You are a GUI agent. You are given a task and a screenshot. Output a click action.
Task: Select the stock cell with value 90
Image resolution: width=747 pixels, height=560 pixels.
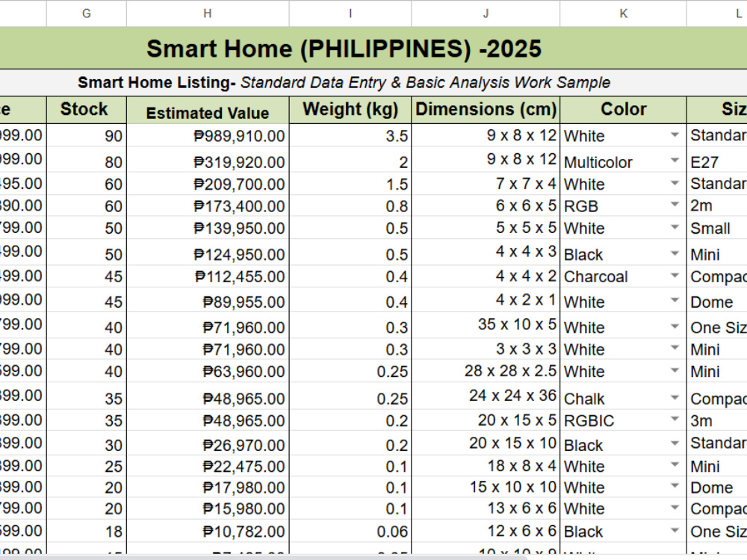point(86,136)
